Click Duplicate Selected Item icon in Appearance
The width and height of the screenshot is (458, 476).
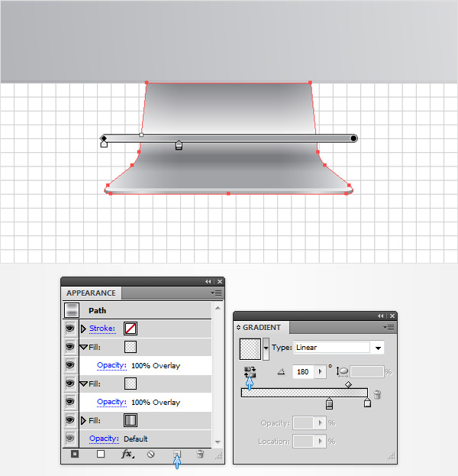(176, 454)
